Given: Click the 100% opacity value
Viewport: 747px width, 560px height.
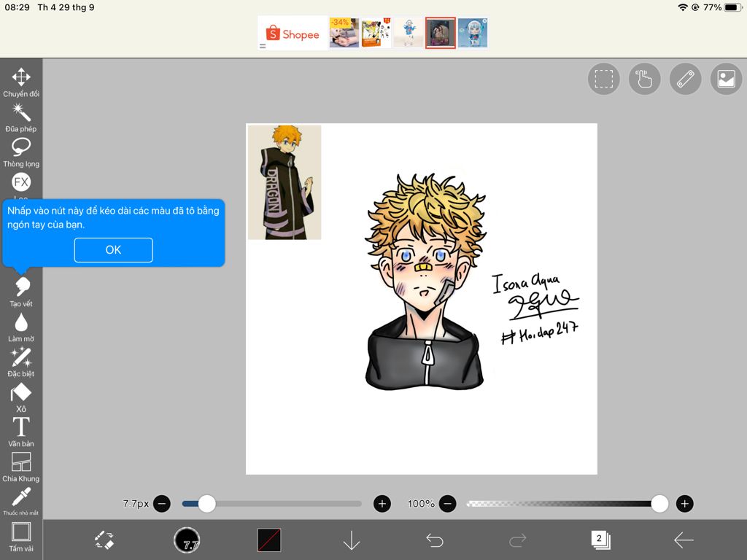Looking at the screenshot, I should click(x=421, y=504).
